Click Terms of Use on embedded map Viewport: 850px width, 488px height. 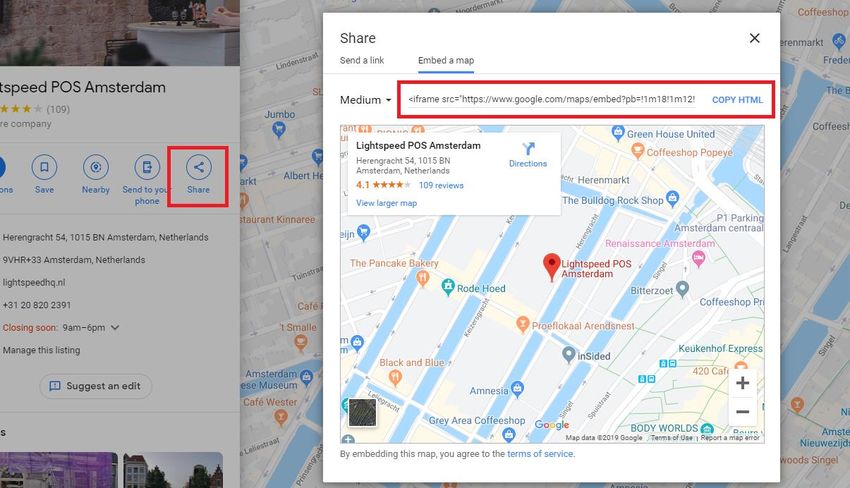(671, 438)
